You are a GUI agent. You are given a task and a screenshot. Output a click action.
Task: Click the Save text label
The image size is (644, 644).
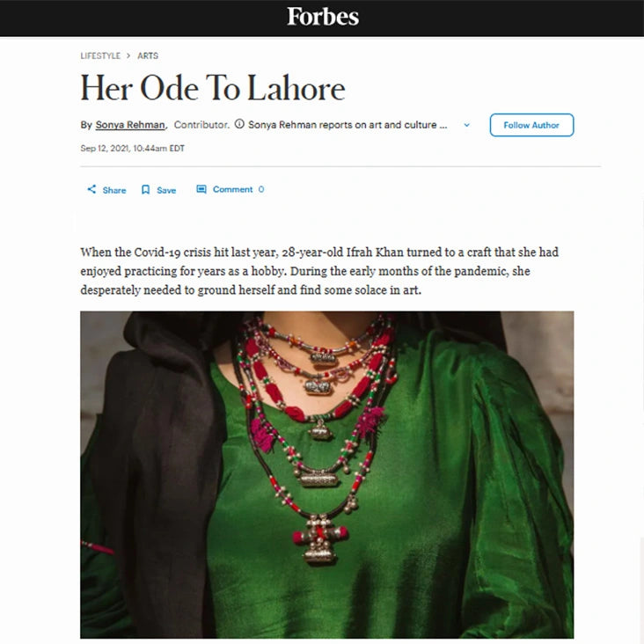(166, 190)
